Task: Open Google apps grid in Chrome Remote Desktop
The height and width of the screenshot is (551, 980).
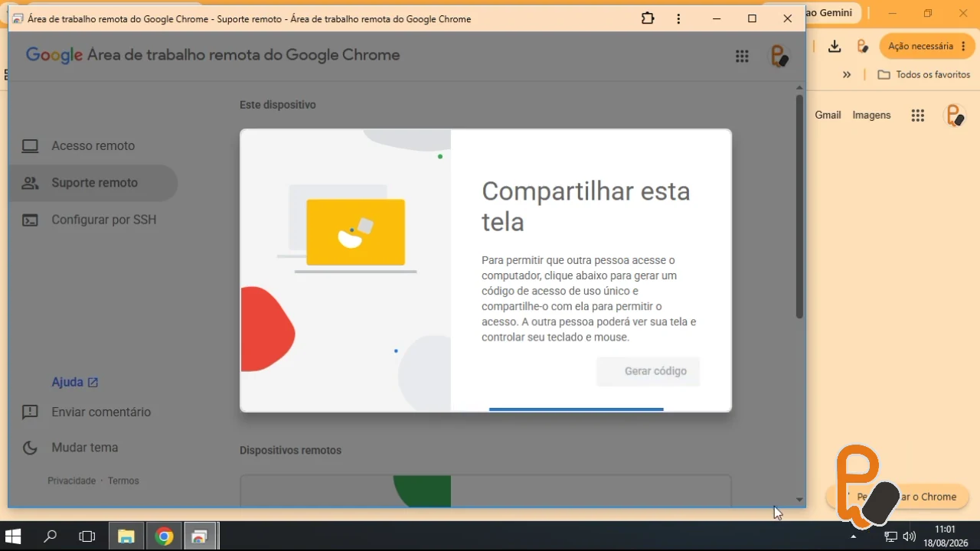Action: (742, 56)
